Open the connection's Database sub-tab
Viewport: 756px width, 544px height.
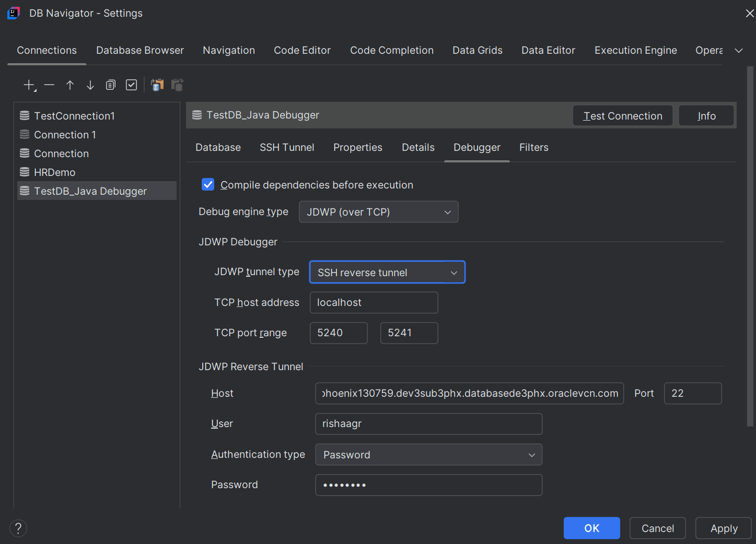pyautogui.click(x=218, y=148)
